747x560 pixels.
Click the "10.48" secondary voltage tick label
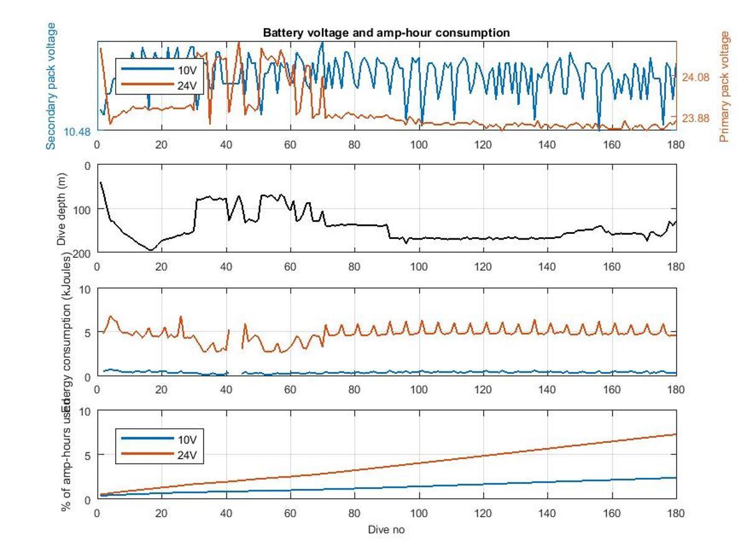coord(78,131)
